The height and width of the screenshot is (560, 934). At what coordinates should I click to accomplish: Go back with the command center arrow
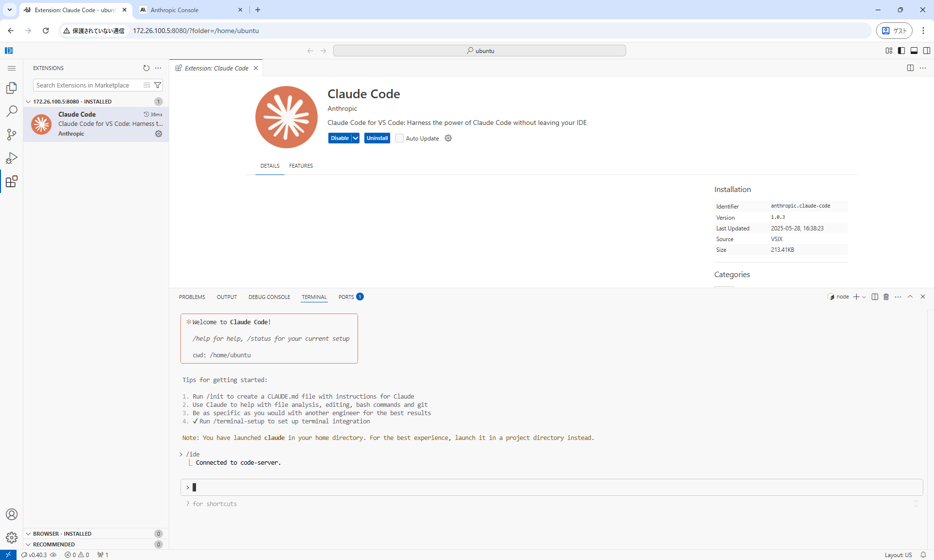point(310,51)
